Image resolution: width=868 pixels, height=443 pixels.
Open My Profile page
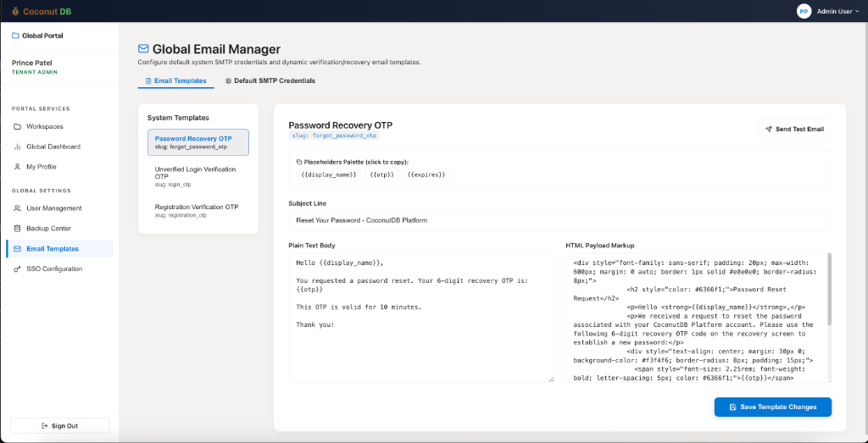pyautogui.click(x=60, y=167)
